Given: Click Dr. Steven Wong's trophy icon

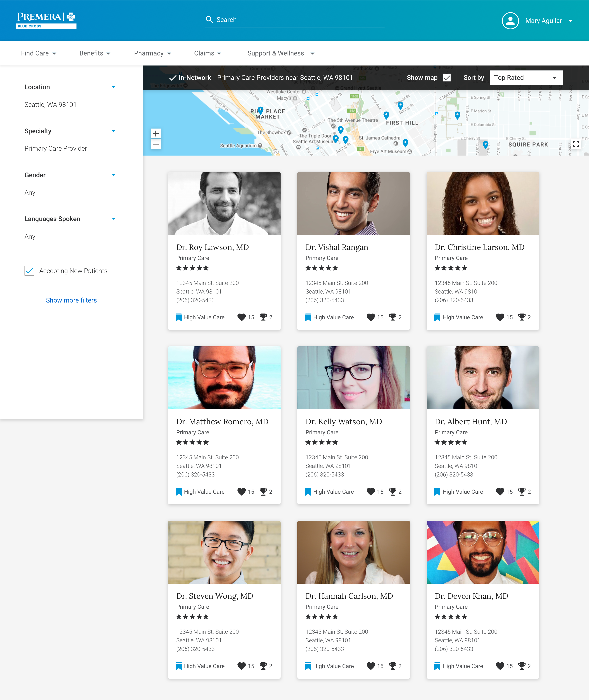Looking at the screenshot, I should 263,666.
